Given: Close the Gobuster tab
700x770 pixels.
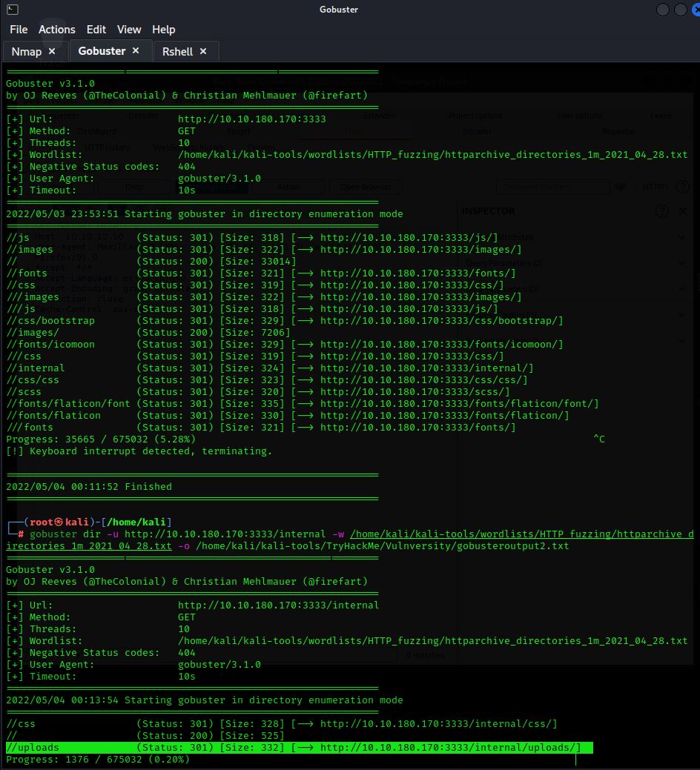Looking at the screenshot, I should click(x=136, y=51).
